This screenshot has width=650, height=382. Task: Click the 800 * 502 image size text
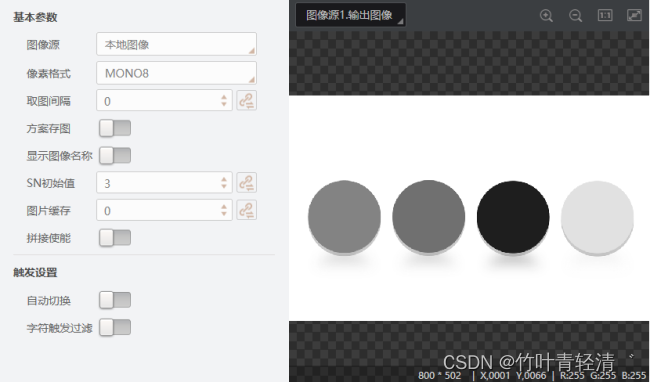[439, 375]
